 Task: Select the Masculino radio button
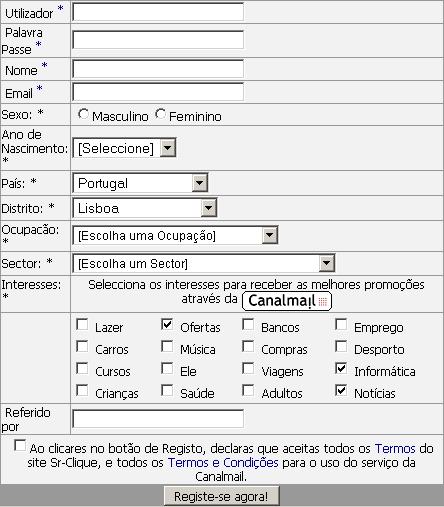[x=83, y=114]
